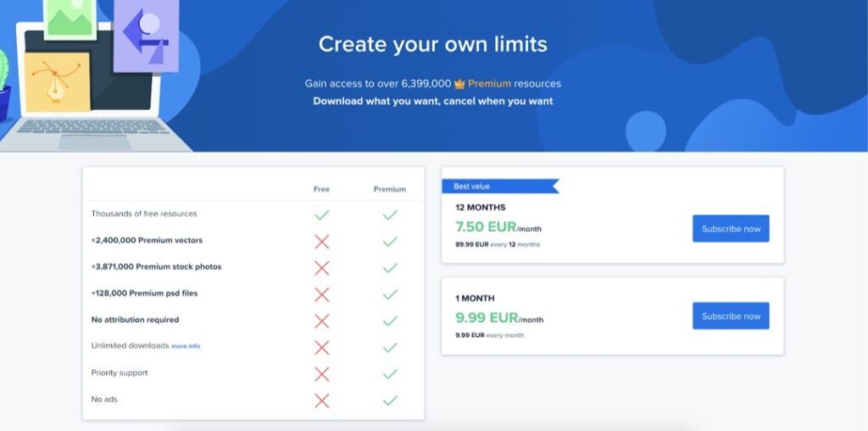Click the Premium checkmark for stock photos
The width and height of the screenshot is (868, 431).
[390, 268]
